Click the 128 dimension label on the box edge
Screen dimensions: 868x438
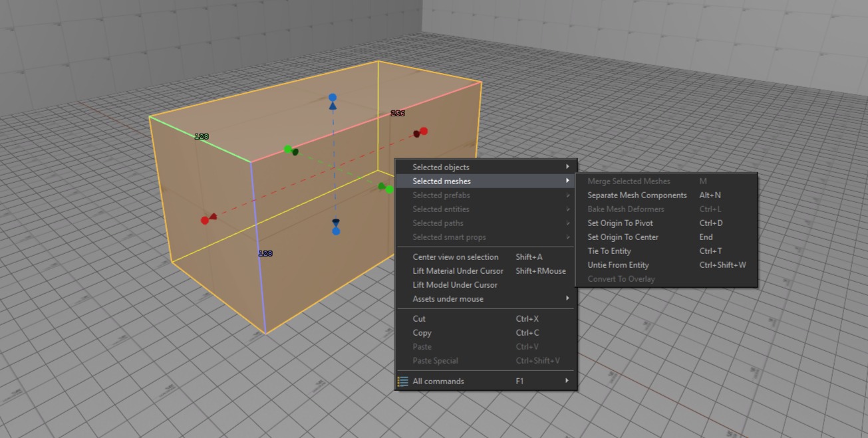pyautogui.click(x=202, y=136)
